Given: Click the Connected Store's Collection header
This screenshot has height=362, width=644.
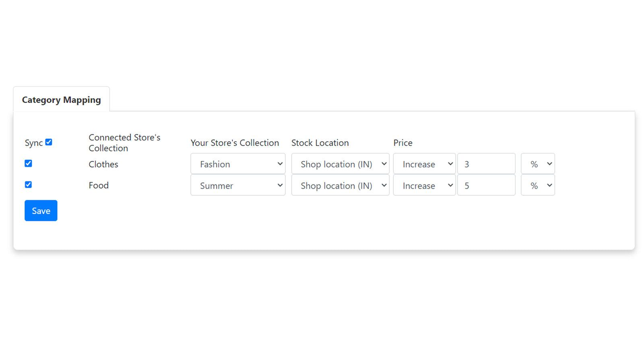Looking at the screenshot, I should tap(124, 142).
